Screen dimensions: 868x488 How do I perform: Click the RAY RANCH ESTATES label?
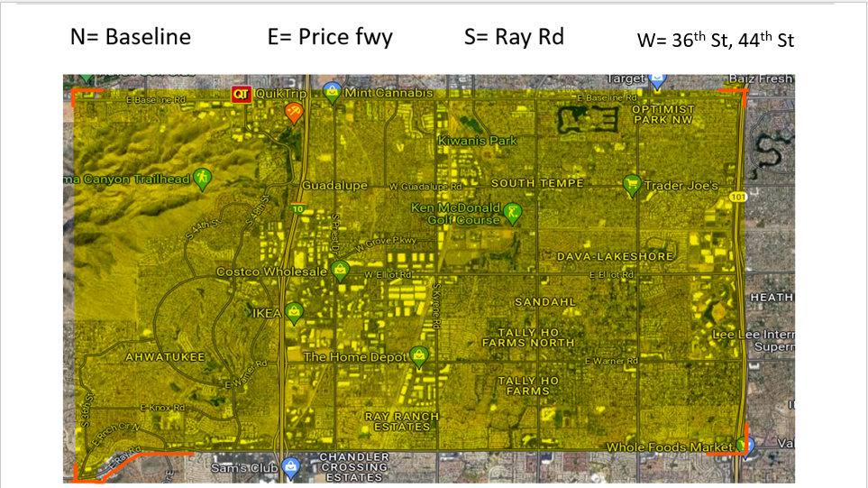point(402,421)
